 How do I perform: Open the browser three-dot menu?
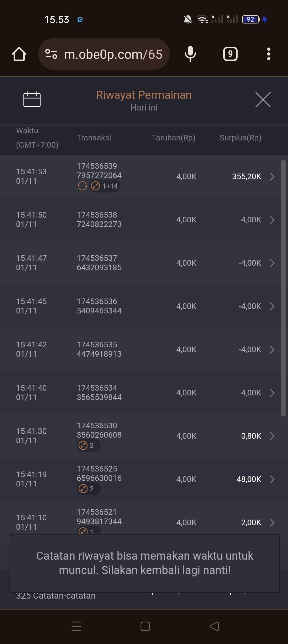[269, 54]
